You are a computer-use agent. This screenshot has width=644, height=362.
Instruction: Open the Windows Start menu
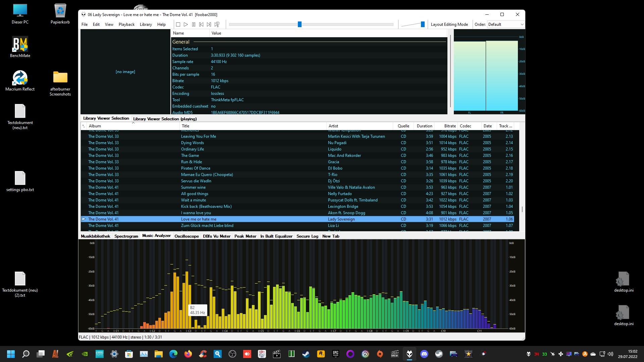coord(11,354)
